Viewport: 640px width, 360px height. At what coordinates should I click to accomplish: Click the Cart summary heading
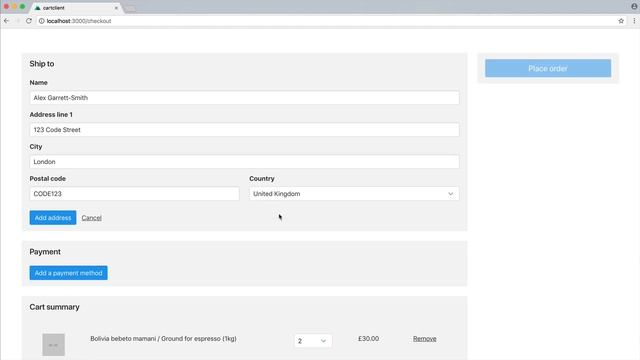[x=54, y=307]
